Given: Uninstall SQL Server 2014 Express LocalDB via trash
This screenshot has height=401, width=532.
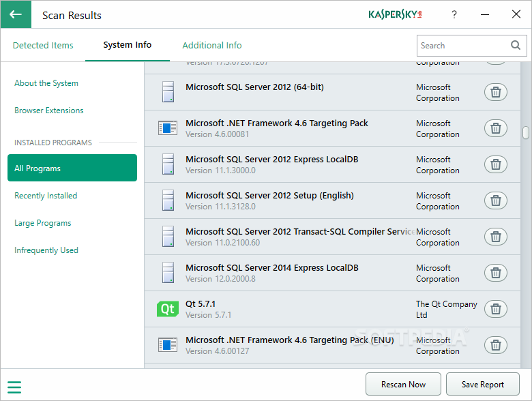Looking at the screenshot, I should coord(496,273).
